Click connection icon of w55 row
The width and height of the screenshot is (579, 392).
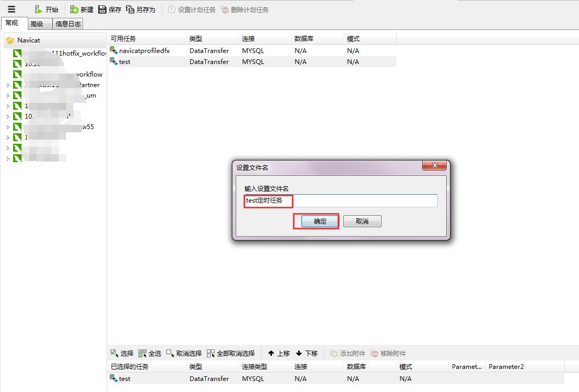point(17,127)
